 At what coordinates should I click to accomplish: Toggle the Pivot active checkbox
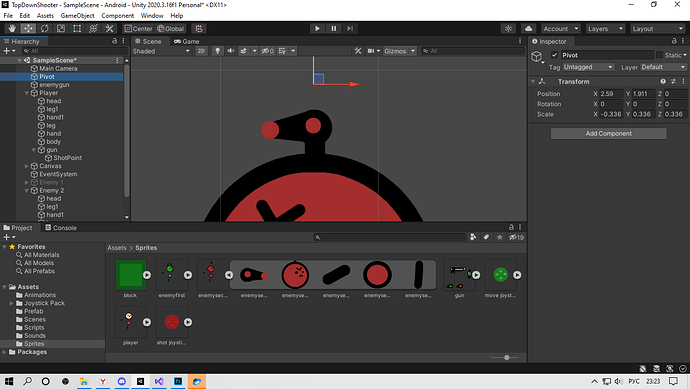[x=554, y=55]
